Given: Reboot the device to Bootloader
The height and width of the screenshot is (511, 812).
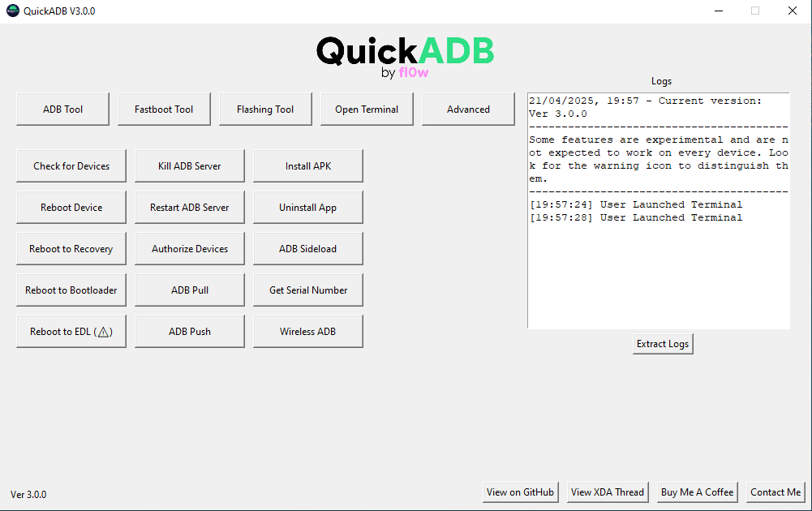Looking at the screenshot, I should click(x=71, y=290).
